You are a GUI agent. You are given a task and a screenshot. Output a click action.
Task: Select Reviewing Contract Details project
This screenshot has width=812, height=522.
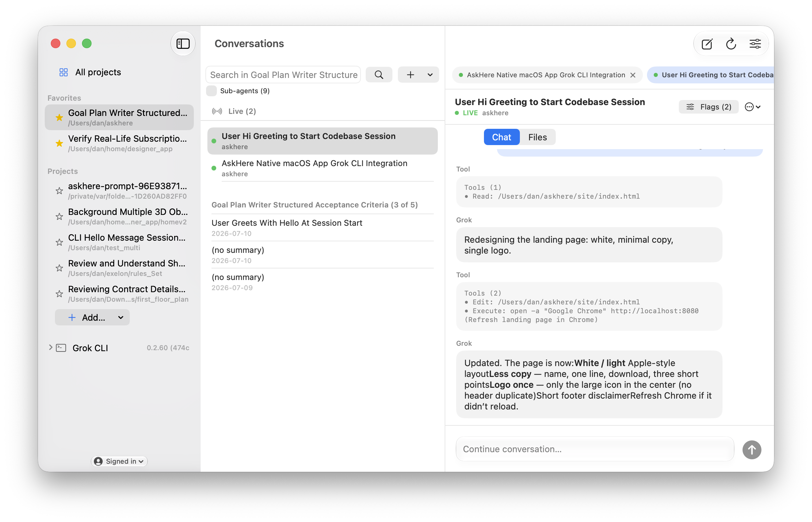[x=119, y=294]
